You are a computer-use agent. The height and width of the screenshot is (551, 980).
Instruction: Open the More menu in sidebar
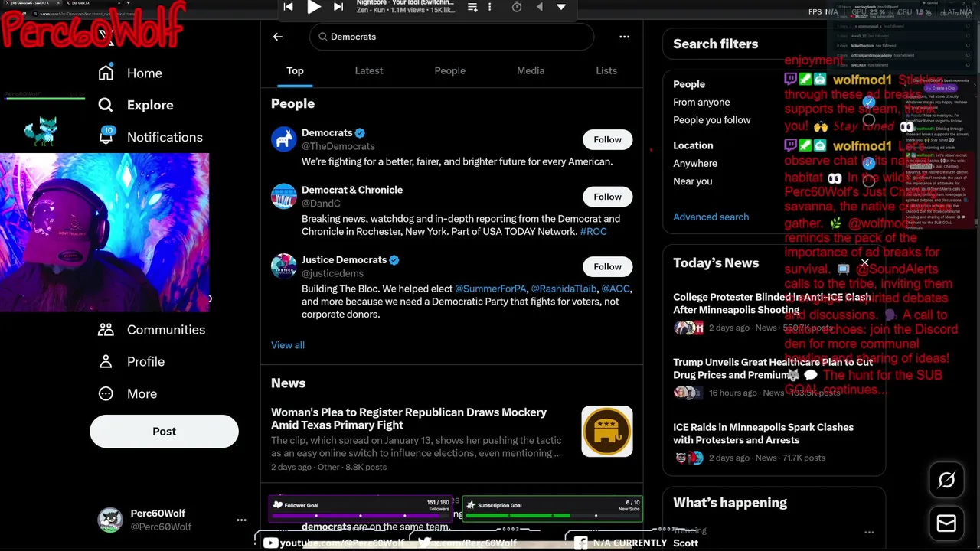coord(127,393)
